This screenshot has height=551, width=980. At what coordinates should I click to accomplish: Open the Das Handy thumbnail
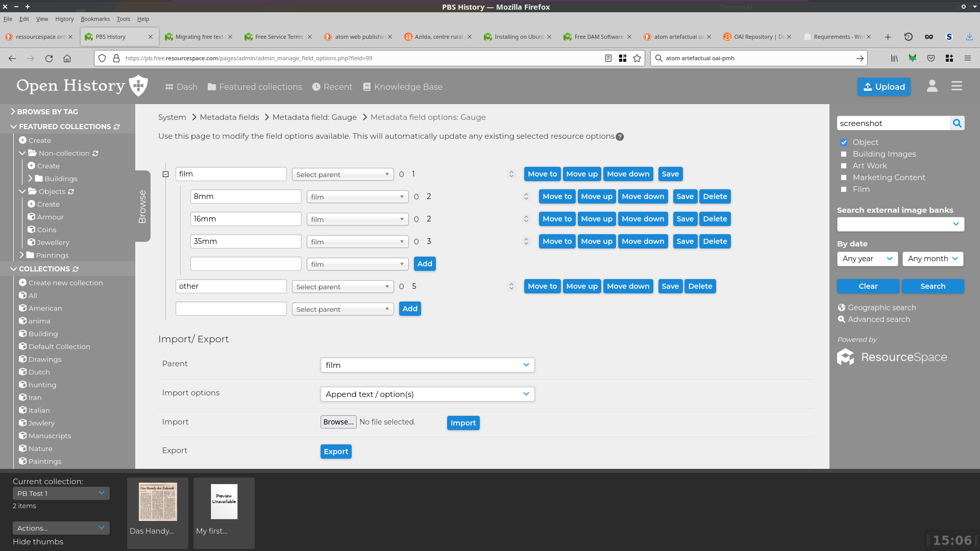(x=158, y=502)
